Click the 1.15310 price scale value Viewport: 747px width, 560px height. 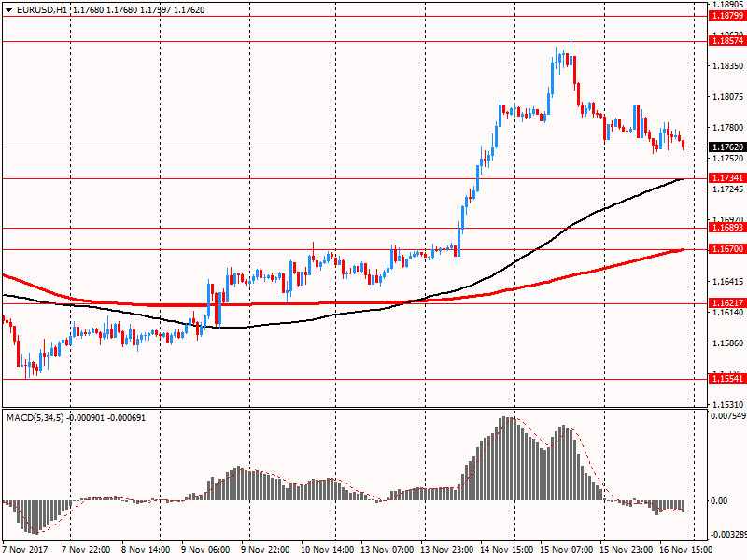(727, 405)
